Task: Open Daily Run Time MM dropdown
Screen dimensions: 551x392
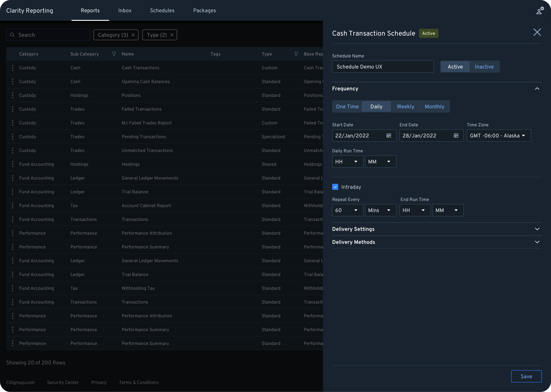Action: point(381,162)
